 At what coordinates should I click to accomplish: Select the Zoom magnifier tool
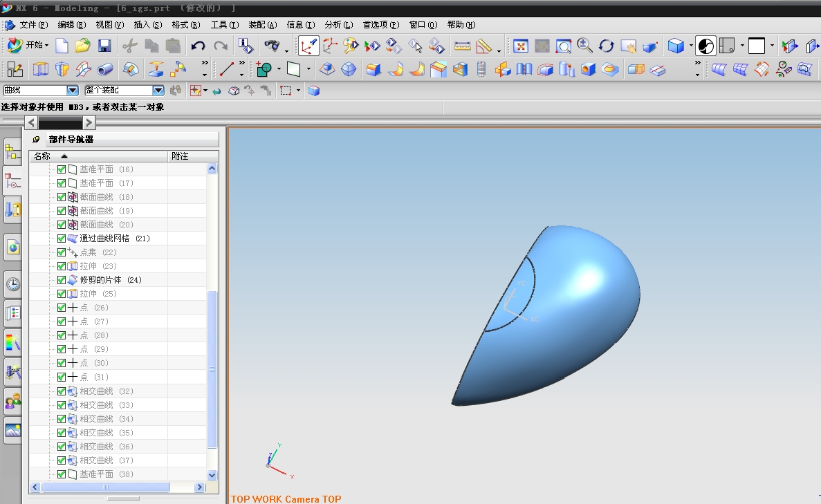point(584,46)
